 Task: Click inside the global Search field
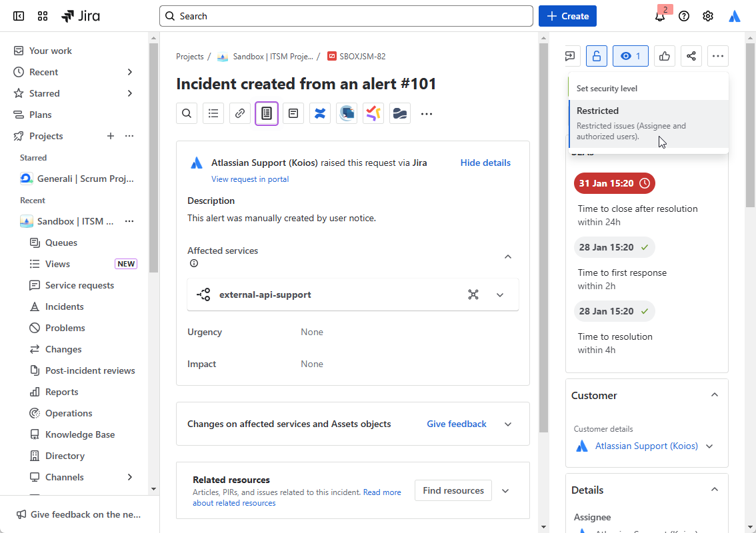(347, 15)
